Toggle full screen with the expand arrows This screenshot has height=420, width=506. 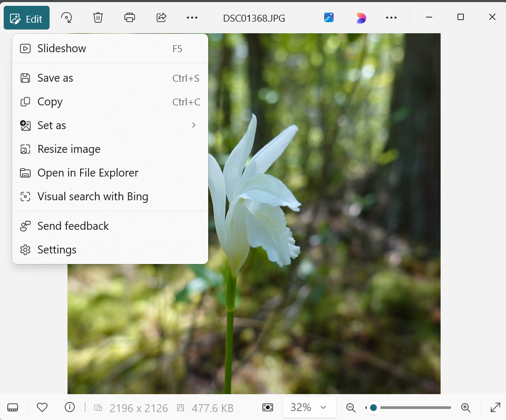pyautogui.click(x=495, y=407)
